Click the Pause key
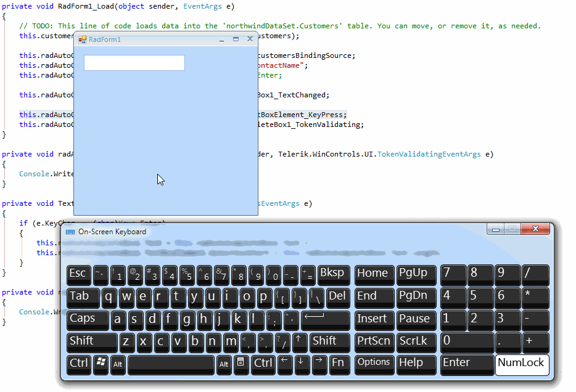576x392 pixels. pos(416,320)
